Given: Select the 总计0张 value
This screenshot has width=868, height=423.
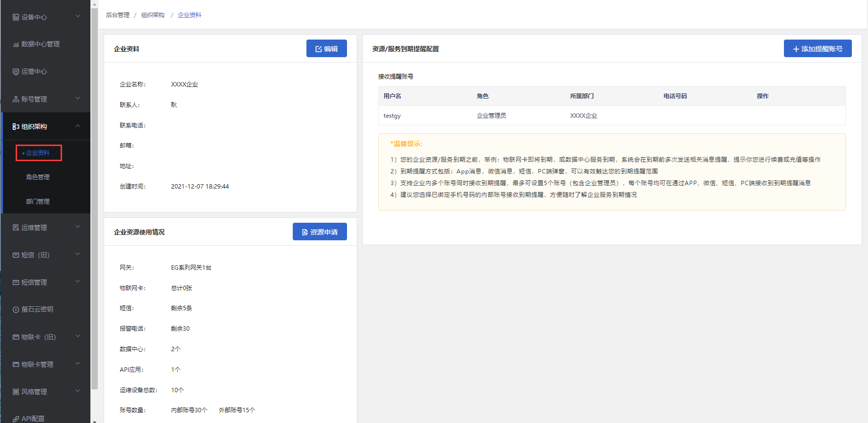Looking at the screenshot, I should [x=181, y=288].
